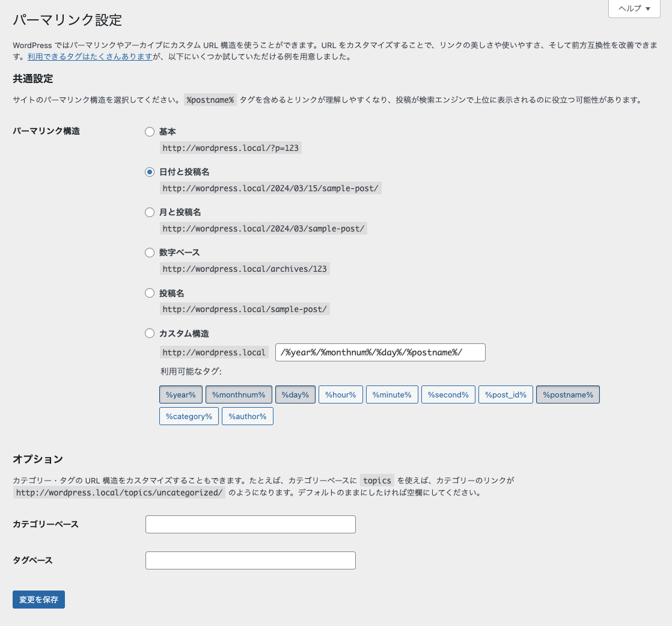Click the タグベース field label
The height and width of the screenshot is (626, 672).
pos(32,560)
